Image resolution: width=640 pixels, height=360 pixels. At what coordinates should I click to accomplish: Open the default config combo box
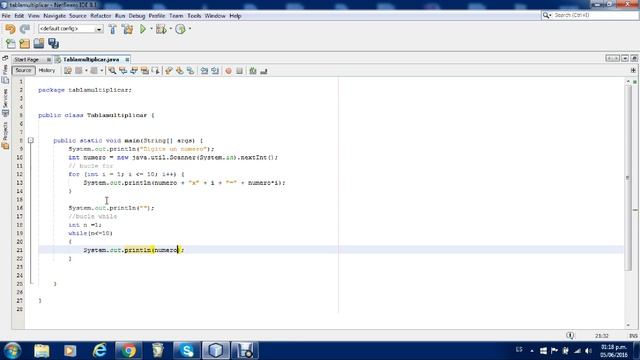click(70, 29)
